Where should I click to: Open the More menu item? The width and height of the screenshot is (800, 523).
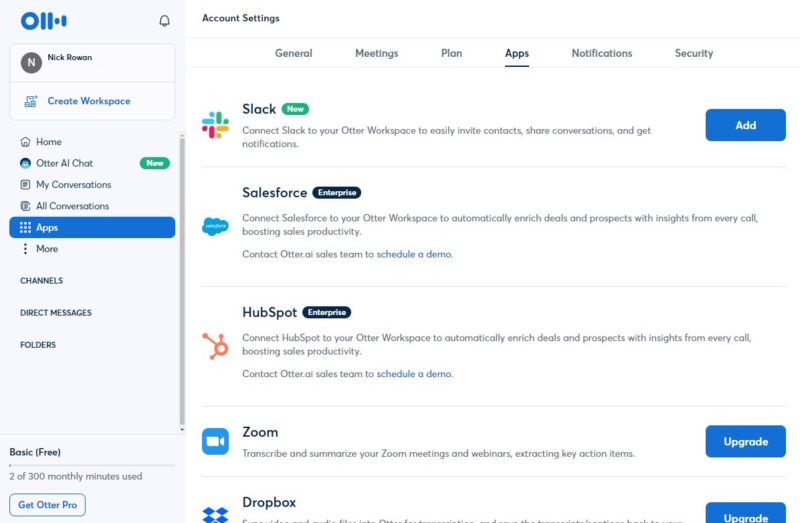pos(47,249)
